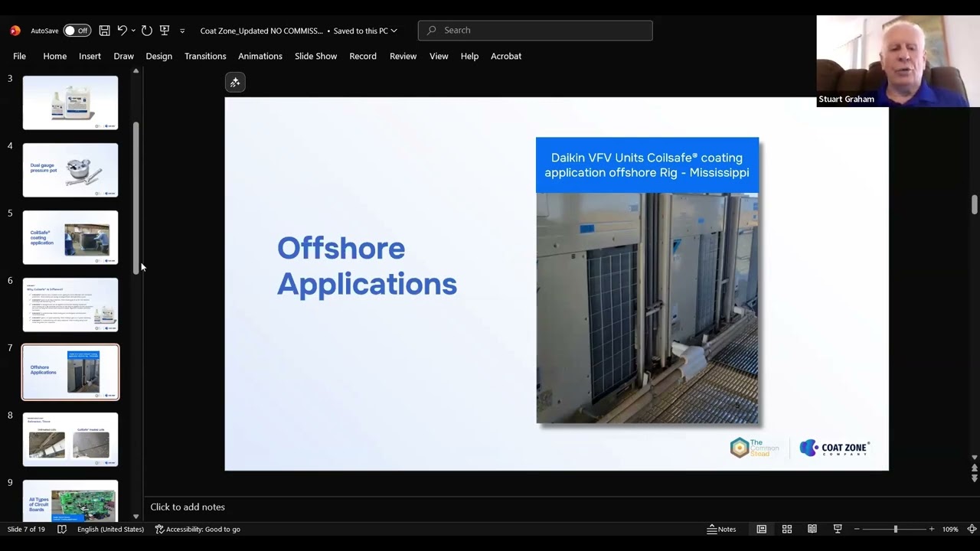Click the thumbnail pane scroll down arrow
Viewport: 980px width, 551px height.
coord(136,517)
